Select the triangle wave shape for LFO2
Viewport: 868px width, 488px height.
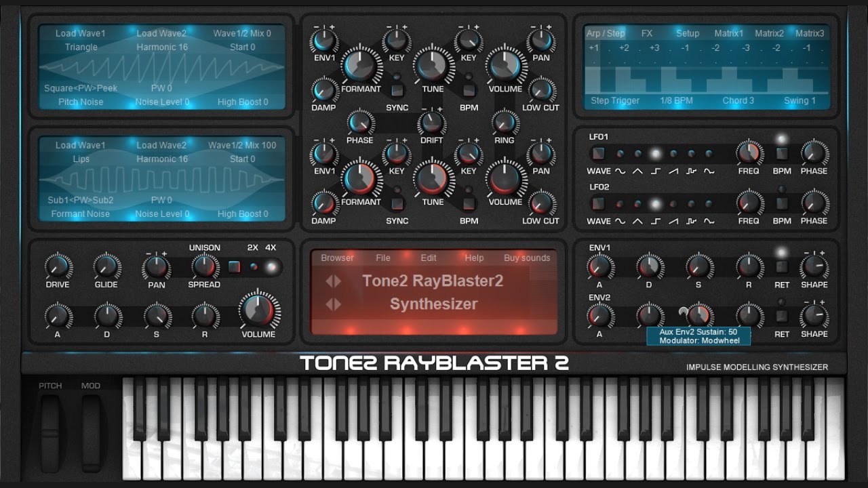[638, 203]
